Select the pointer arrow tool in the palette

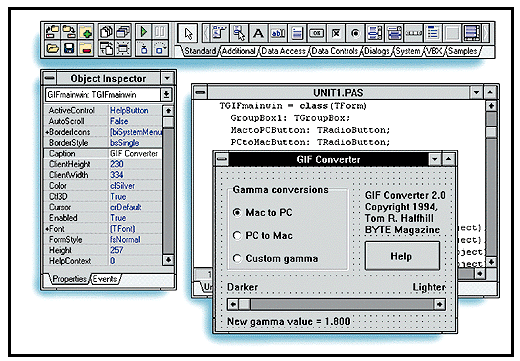[188, 33]
